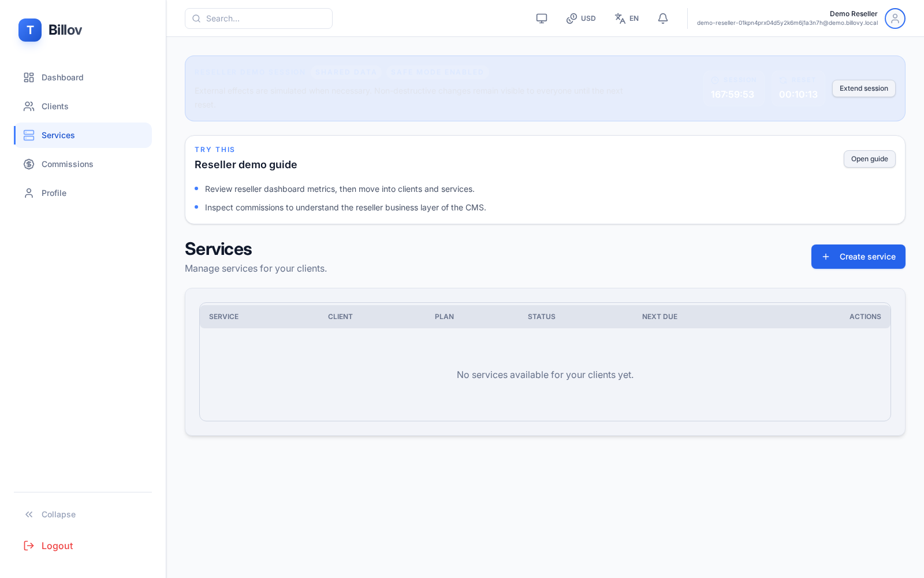Click the Search input field
The image size is (924, 578).
258,18
